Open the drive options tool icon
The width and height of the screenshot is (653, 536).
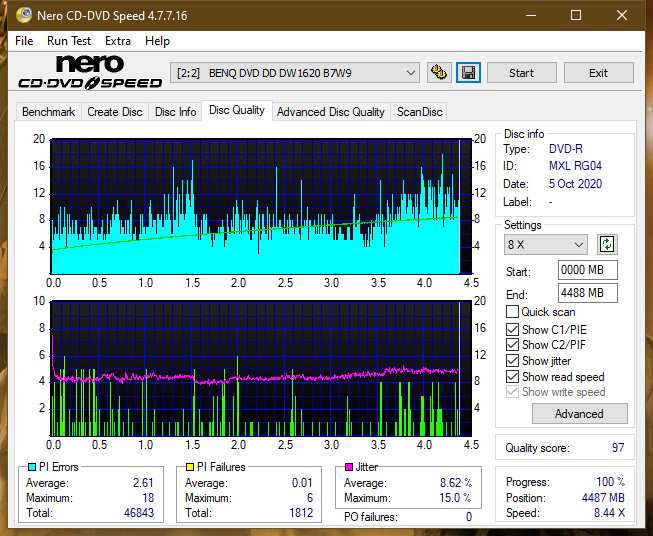(439, 73)
